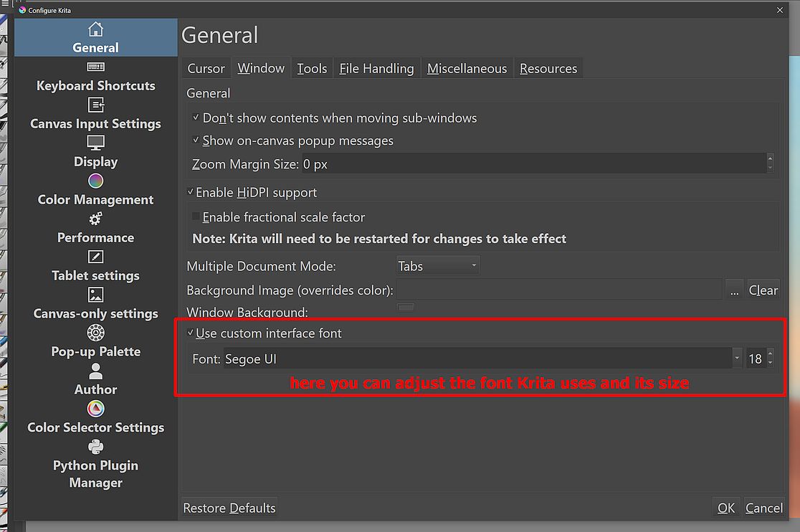800x532 pixels.
Task: Open Performance gears icon
Action: tap(95, 219)
